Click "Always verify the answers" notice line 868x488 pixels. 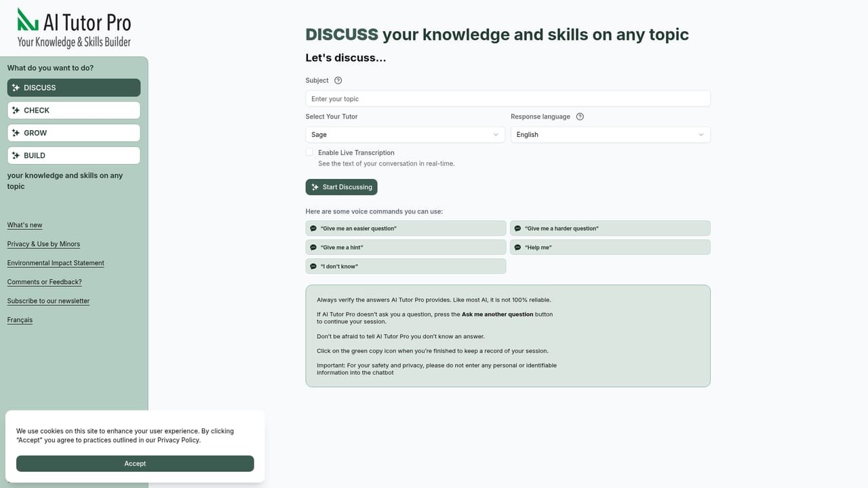434,300
